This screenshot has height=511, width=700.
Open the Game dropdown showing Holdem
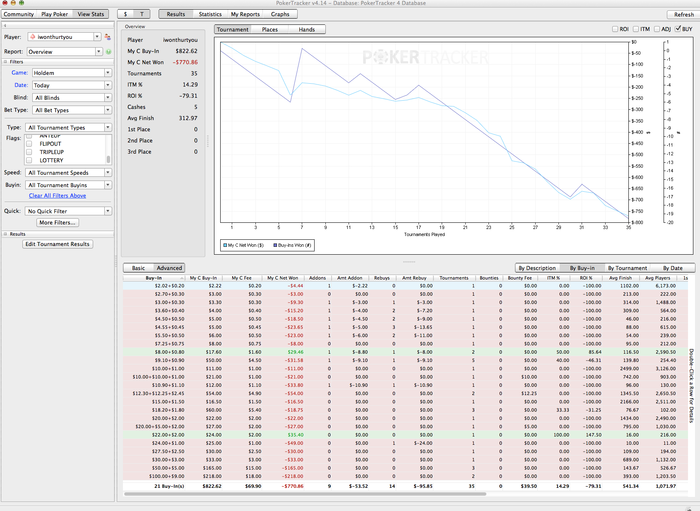click(68, 73)
